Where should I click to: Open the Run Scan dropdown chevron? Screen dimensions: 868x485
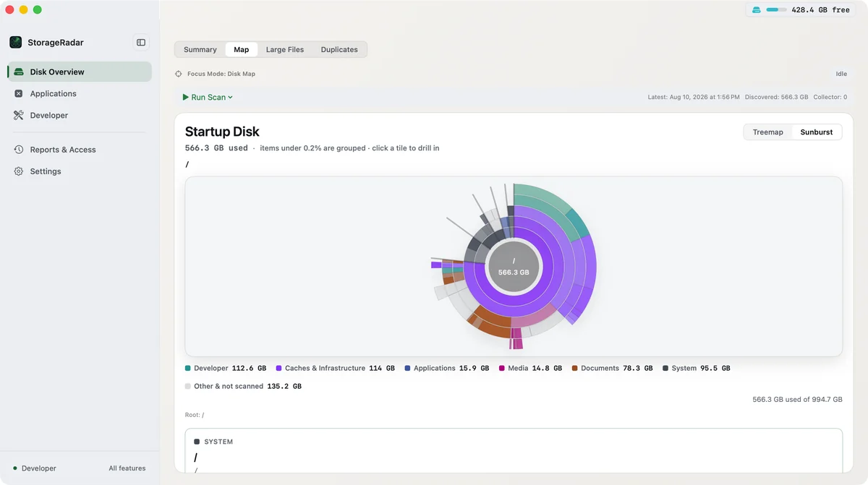[x=231, y=97]
